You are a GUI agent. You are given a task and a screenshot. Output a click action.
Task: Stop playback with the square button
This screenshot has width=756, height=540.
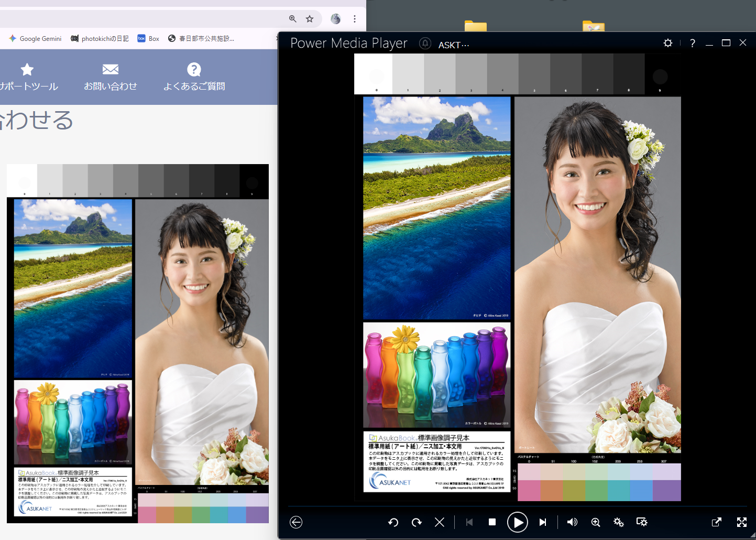pyautogui.click(x=492, y=522)
